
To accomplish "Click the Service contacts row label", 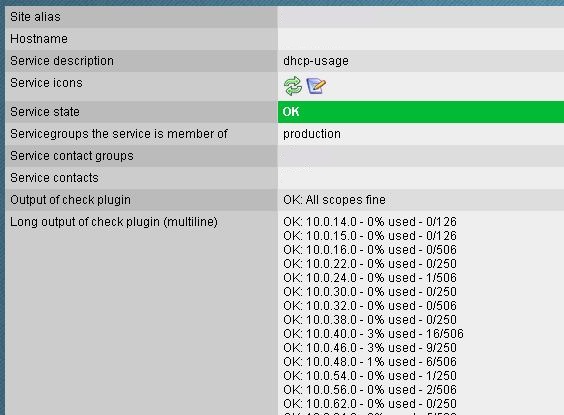I will tap(54, 178).
